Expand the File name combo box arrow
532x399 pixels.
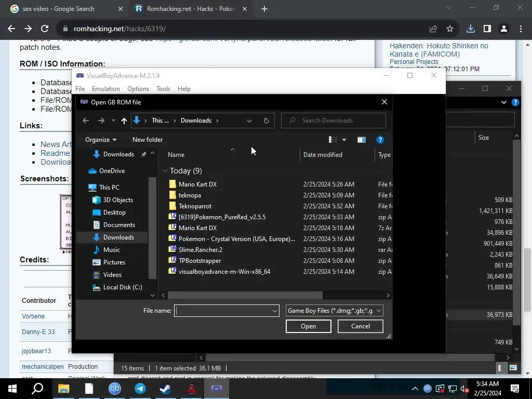click(x=274, y=311)
